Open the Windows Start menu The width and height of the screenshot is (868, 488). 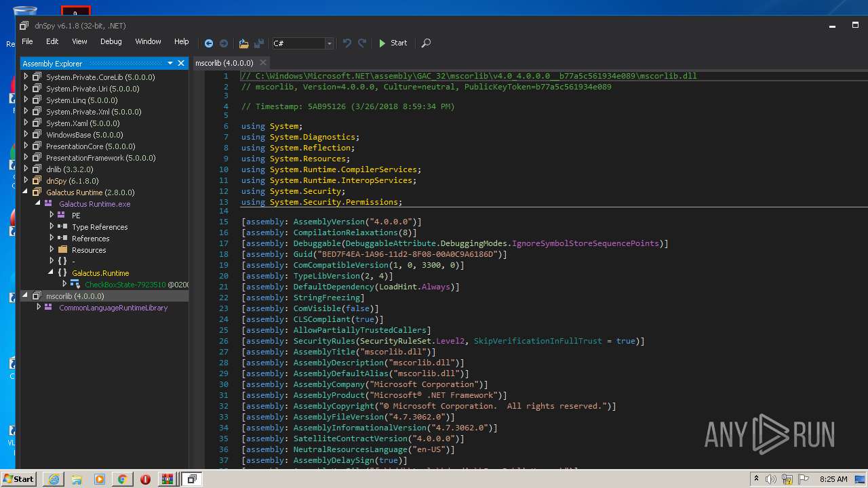pos(18,479)
